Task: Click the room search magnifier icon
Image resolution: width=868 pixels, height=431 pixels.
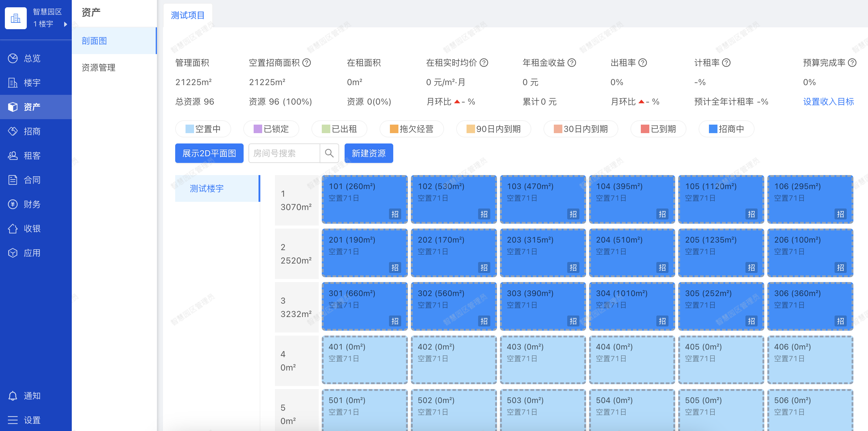Action: [x=329, y=153]
